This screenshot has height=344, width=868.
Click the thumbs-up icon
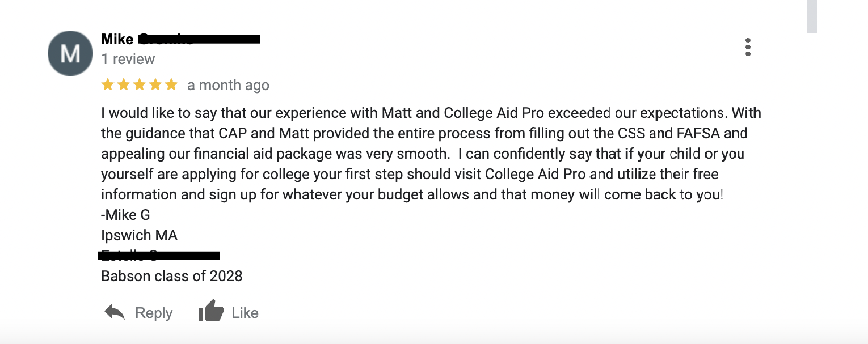(x=210, y=312)
